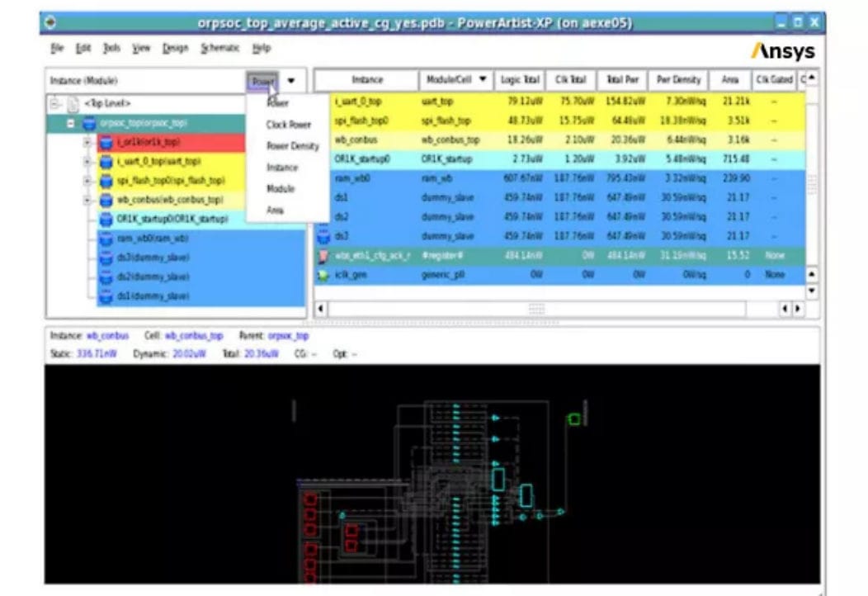
Task: Collapse the orpsoc_top tree node
Action: (x=69, y=121)
